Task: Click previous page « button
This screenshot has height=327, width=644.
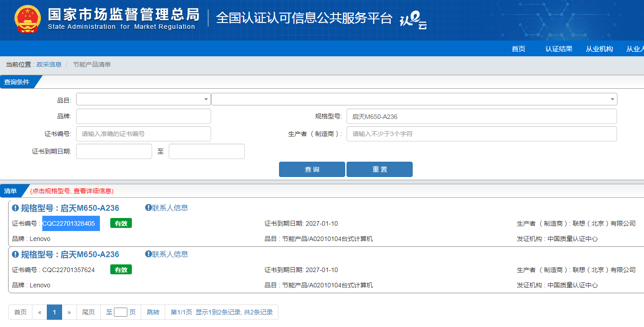Action: [40, 312]
